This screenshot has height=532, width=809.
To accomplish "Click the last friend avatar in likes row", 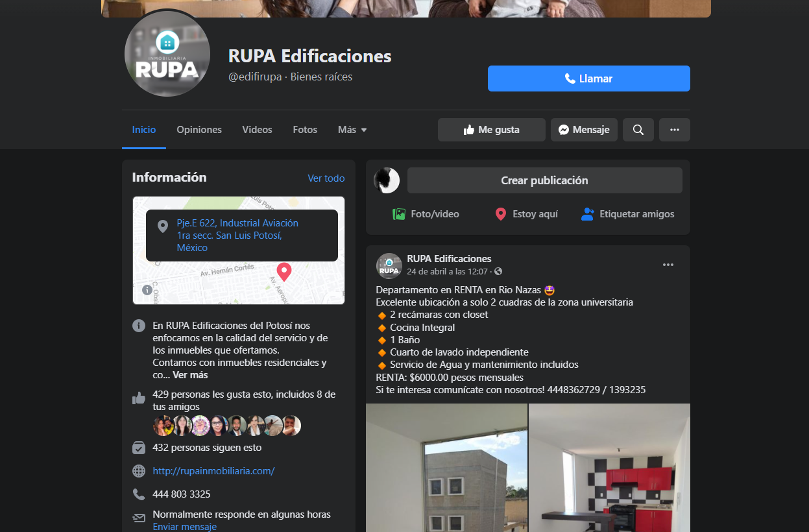I will click(x=291, y=426).
